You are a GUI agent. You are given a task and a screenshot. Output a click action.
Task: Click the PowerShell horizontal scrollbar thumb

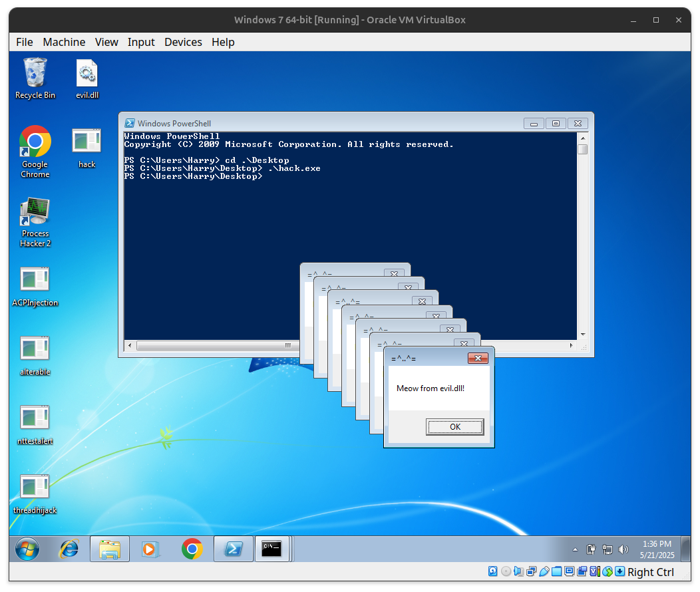[x=218, y=345]
